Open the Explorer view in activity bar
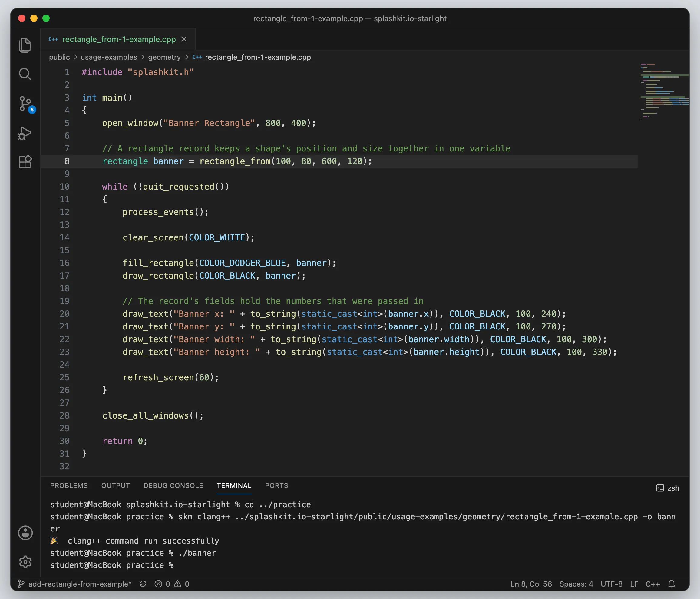This screenshot has height=599, width=700. pyautogui.click(x=25, y=45)
